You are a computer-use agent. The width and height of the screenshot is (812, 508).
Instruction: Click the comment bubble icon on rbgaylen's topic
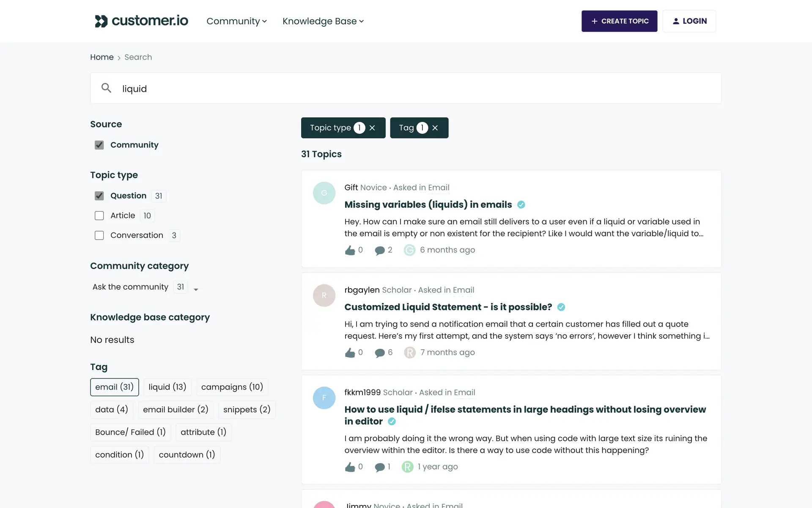380,353
